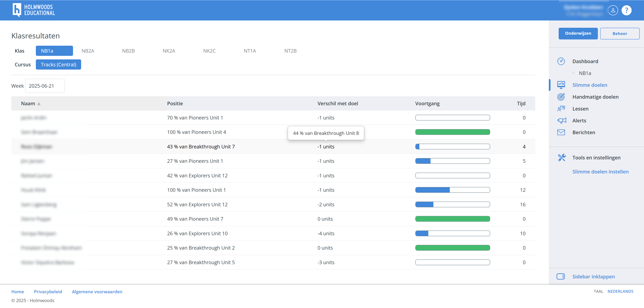Click the Lessen teacher icon
The width and height of the screenshot is (644, 308).
pyautogui.click(x=561, y=109)
